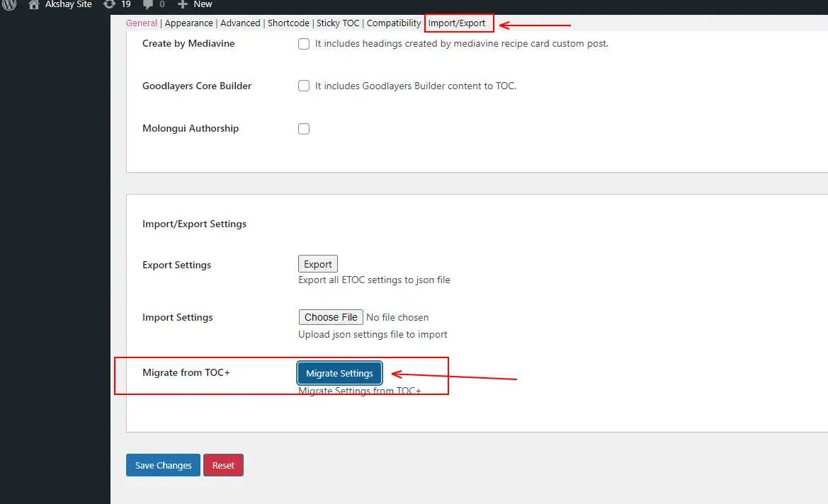Click the Export button
Viewport: 828px width, 504px height.
point(318,264)
